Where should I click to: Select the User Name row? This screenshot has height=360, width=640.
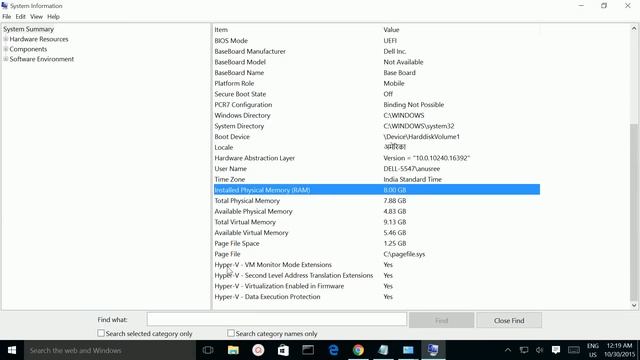(x=377, y=169)
